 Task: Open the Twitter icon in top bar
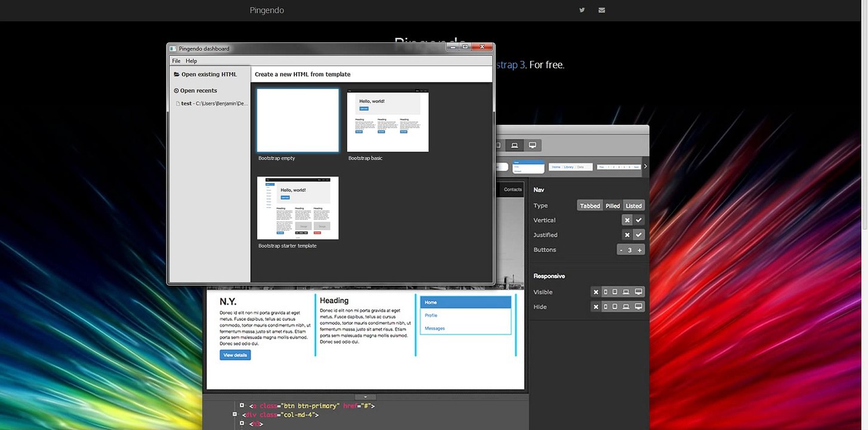click(x=581, y=10)
